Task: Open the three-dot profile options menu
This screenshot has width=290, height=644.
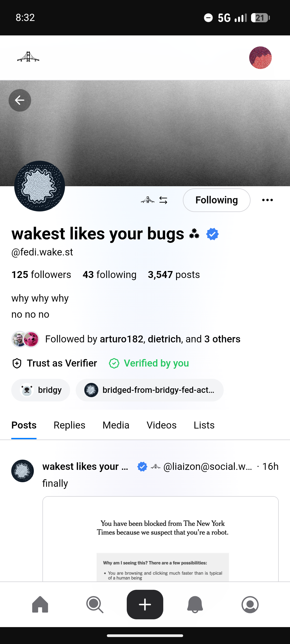Action: tap(267, 200)
